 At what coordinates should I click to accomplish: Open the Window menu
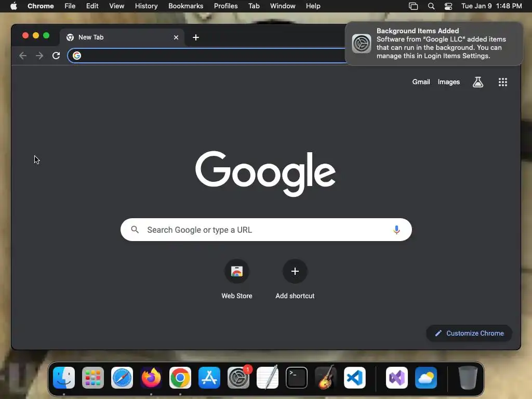click(x=283, y=6)
